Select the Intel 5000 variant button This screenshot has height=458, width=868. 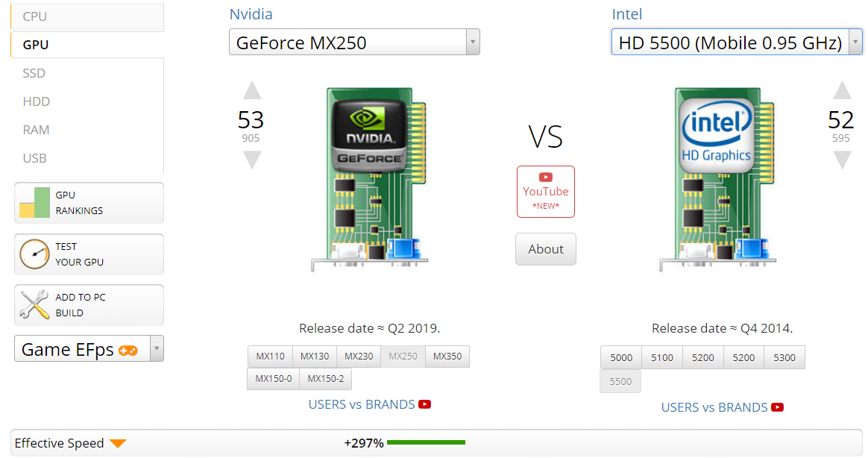tap(621, 358)
